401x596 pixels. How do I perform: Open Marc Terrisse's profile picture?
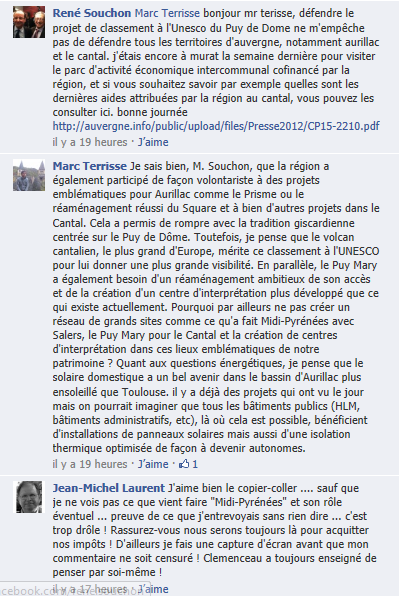[29, 175]
